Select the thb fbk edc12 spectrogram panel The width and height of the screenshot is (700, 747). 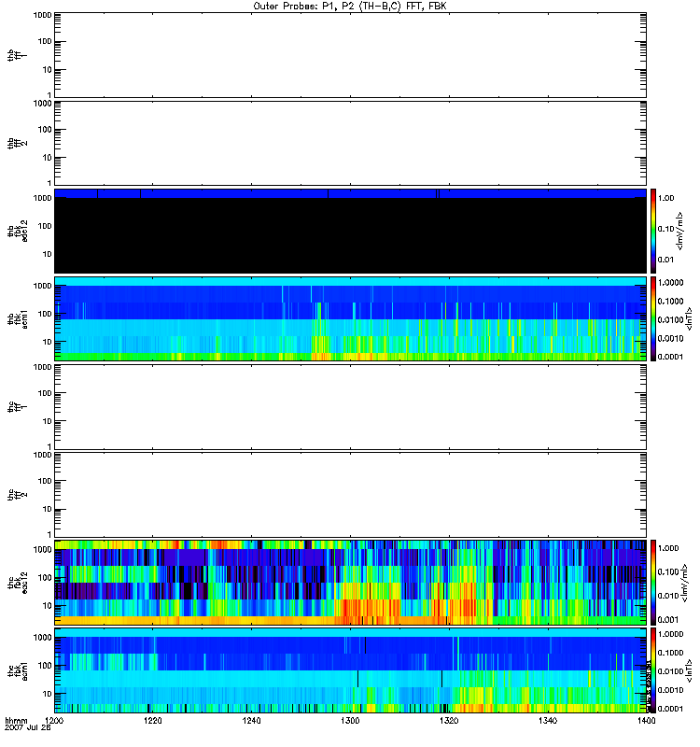click(x=350, y=231)
